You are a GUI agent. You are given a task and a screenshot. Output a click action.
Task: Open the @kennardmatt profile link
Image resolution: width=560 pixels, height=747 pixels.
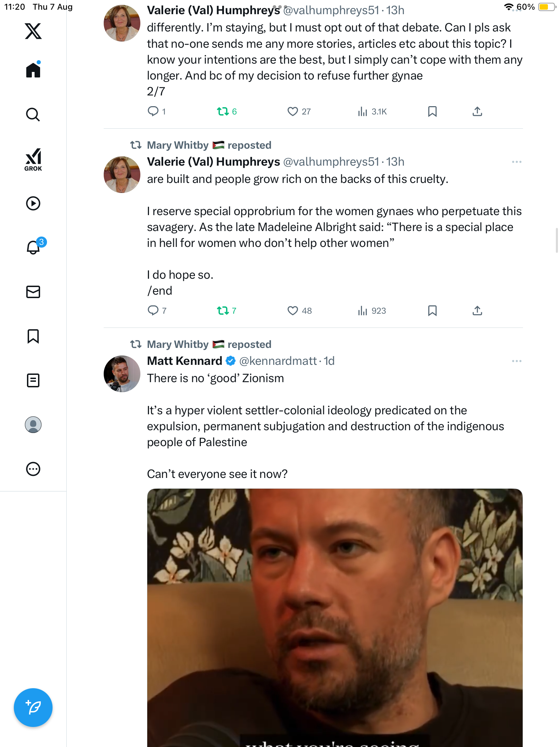(x=278, y=361)
